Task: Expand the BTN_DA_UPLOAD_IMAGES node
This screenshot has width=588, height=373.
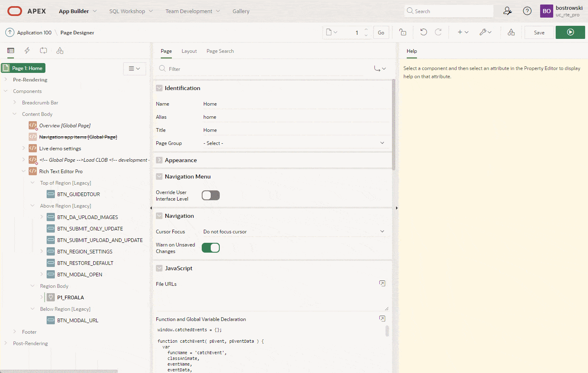Action: tap(42, 217)
